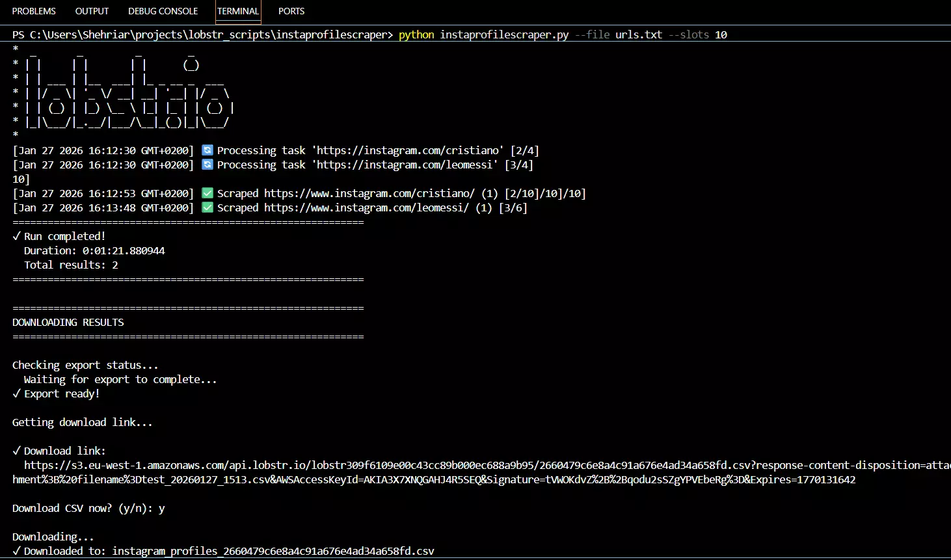This screenshot has width=951, height=560.
Task: Click the blue processing icon on cristiano line
Action: coord(207,150)
